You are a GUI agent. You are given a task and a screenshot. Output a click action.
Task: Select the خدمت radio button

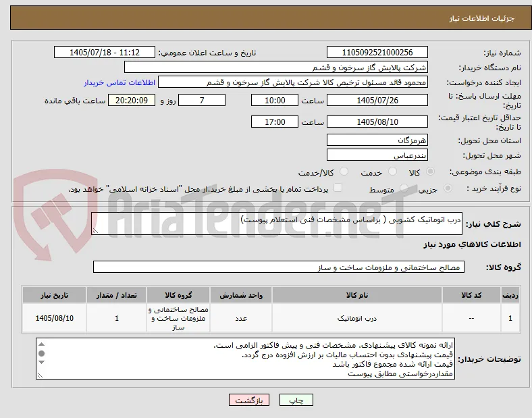click(392, 172)
